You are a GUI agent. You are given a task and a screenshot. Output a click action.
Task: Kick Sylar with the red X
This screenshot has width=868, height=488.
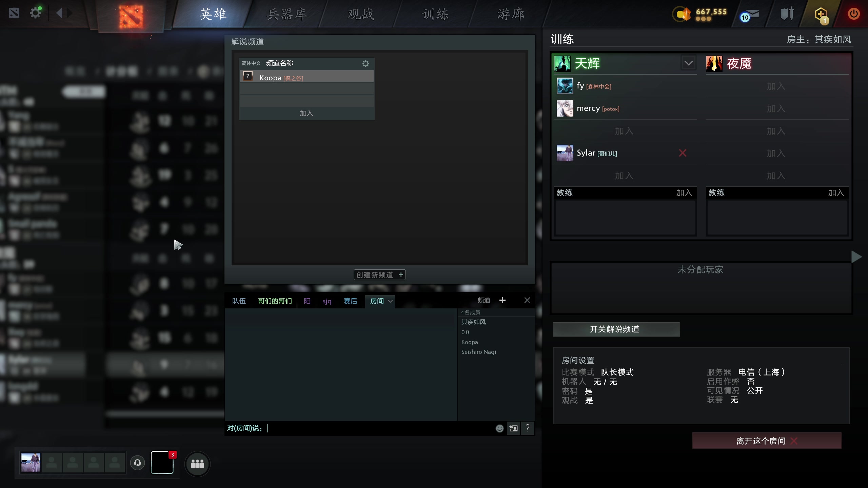point(683,153)
